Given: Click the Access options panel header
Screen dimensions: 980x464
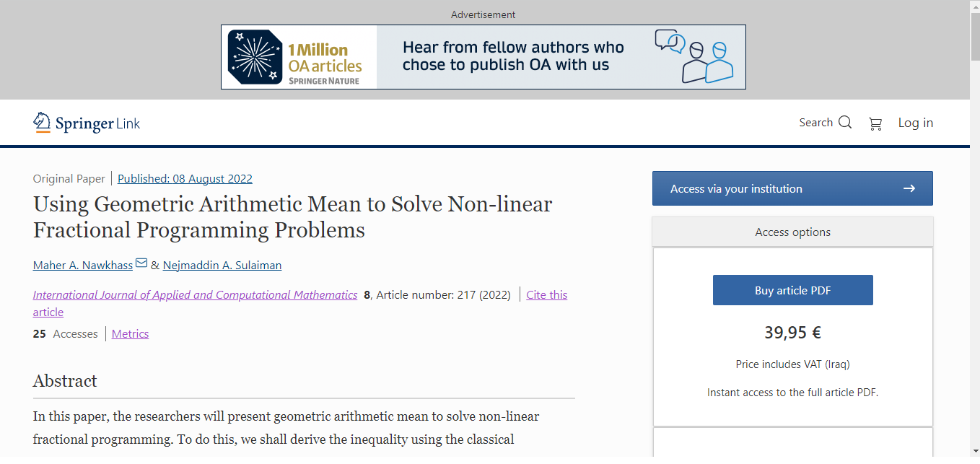Looking at the screenshot, I should tap(792, 232).
